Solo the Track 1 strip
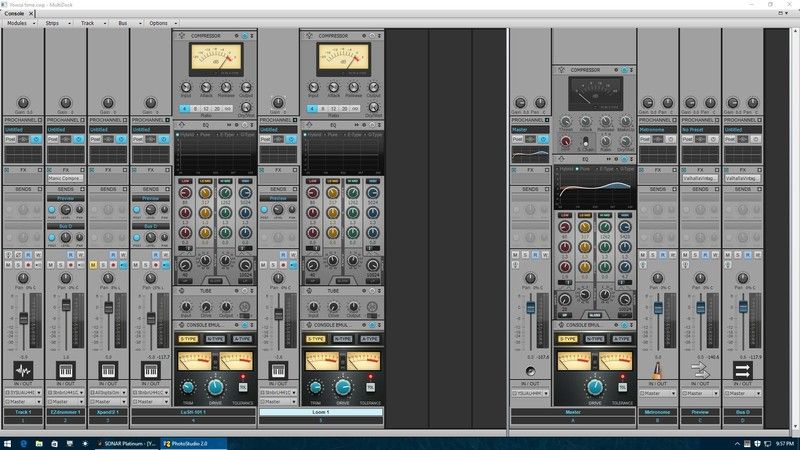Viewport: 800px width, 450px height. pos(18,265)
